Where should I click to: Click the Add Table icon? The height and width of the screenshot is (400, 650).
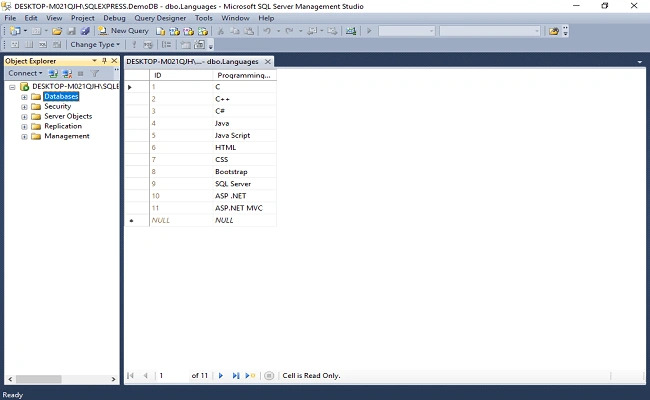coord(186,45)
